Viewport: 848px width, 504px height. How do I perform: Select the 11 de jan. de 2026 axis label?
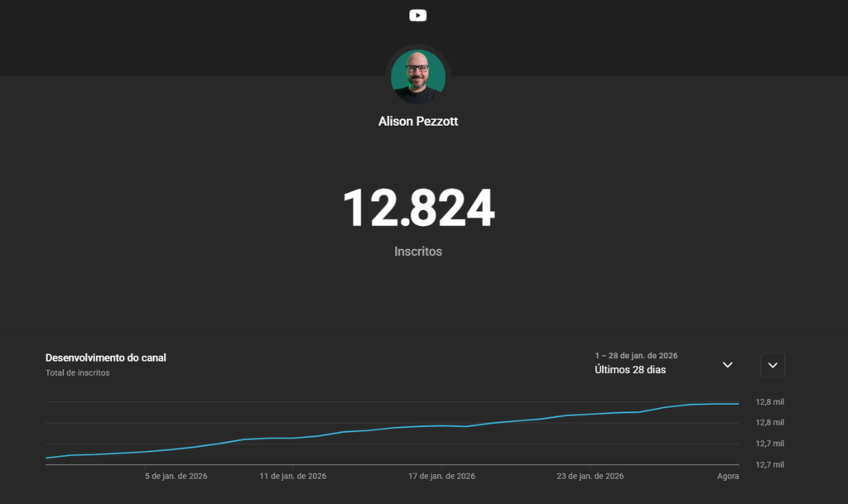[293, 476]
